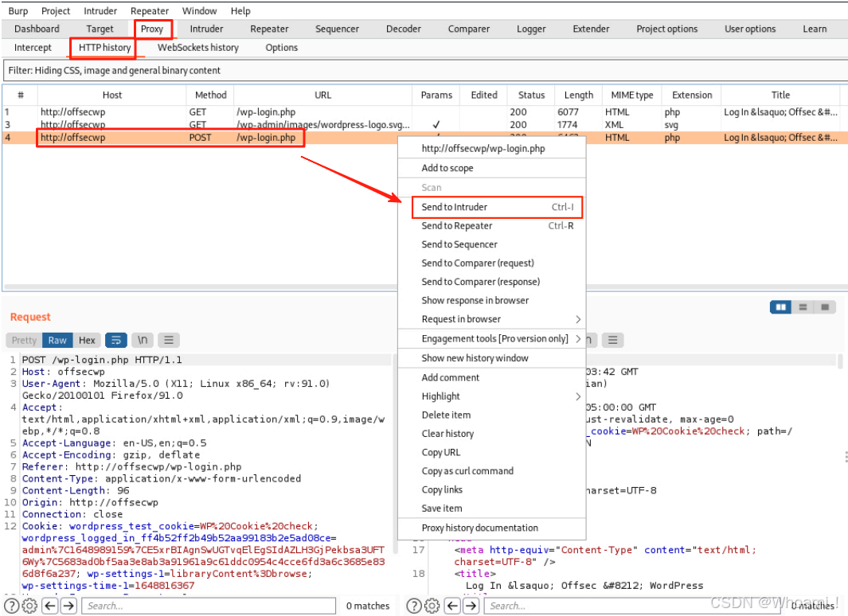Sort history by the Status column header
This screenshot has height=616, width=848.
click(x=531, y=95)
